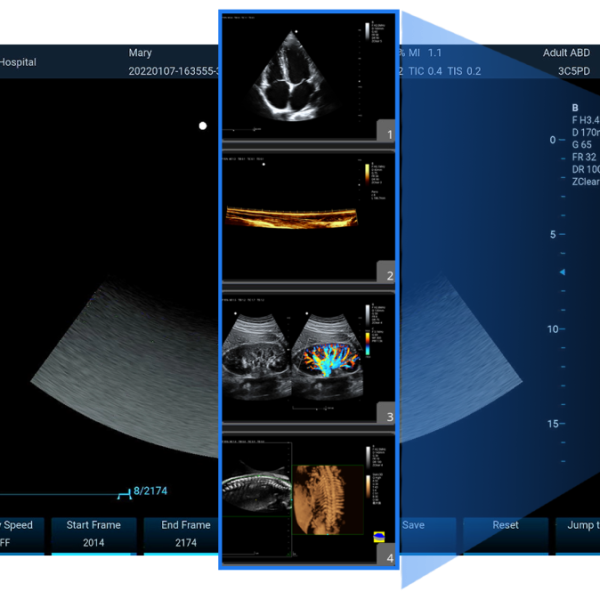Click the focus position arrow on depth scale
Screen dimensions: 600x600
[561, 272]
